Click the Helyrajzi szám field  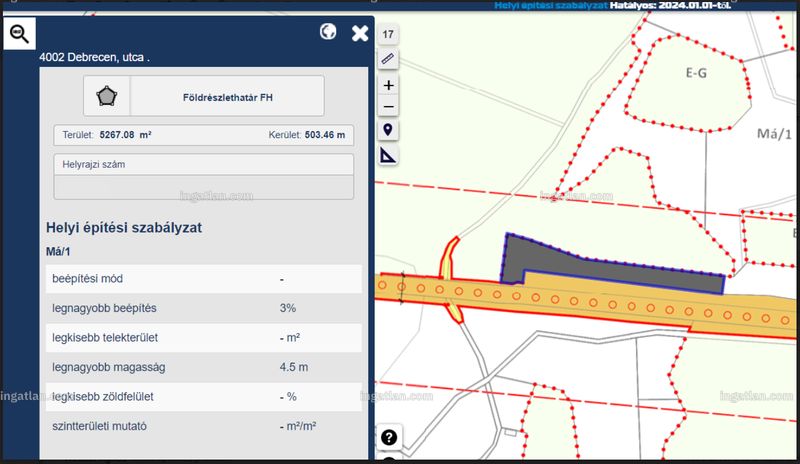tap(204, 177)
